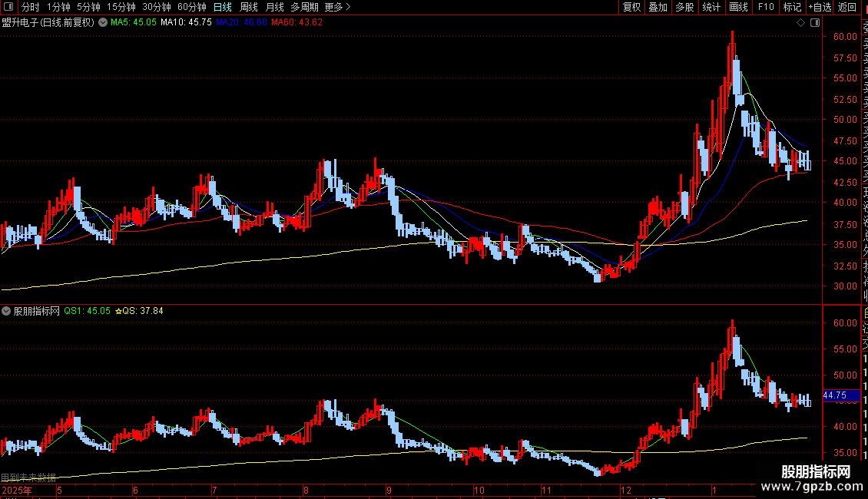The height and width of the screenshot is (499, 868).
Task: Click the 标记 mark button
Action: pyautogui.click(x=792, y=7)
